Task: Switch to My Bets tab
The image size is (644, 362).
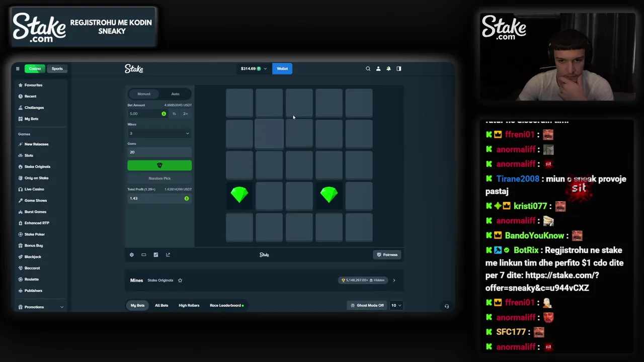Action: [137, 305]
